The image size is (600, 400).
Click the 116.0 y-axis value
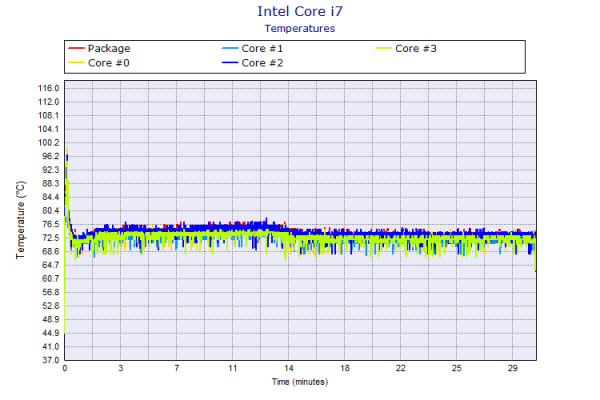pos(49,88)
